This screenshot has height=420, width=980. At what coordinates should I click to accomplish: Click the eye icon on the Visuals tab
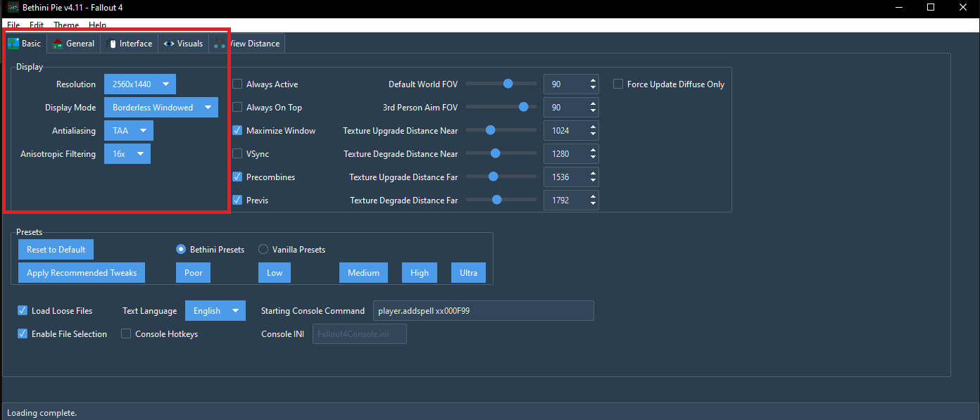(x=168, y=43)
